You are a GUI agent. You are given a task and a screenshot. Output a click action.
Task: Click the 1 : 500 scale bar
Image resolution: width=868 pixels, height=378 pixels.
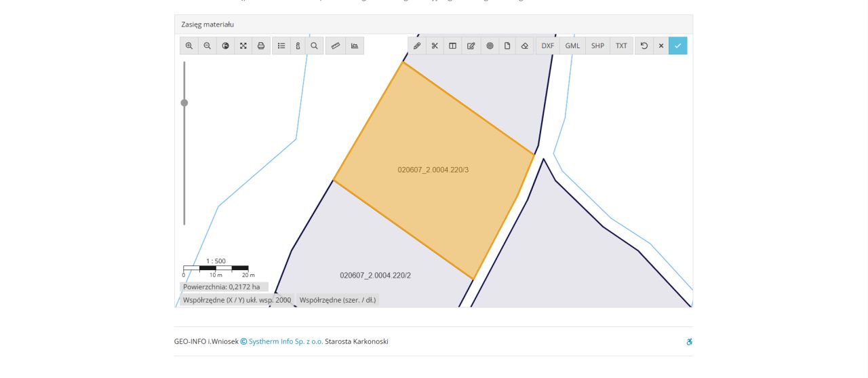pos(216,267)
